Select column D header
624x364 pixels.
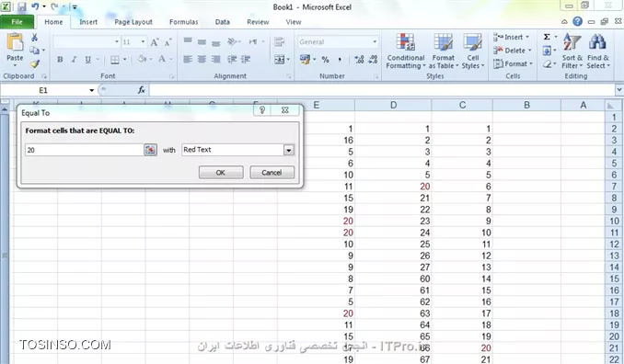click(393, 105)
